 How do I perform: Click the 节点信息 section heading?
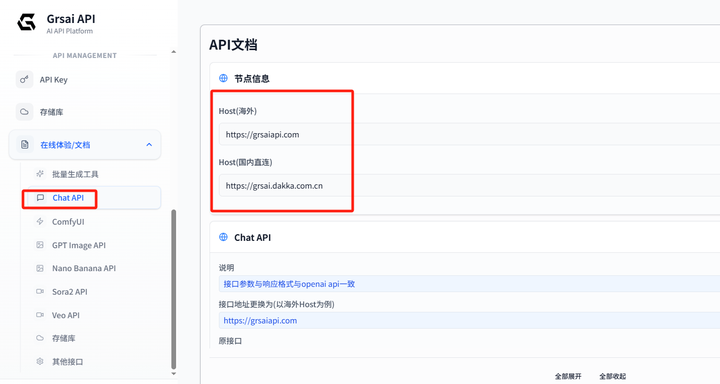[252, 79]
